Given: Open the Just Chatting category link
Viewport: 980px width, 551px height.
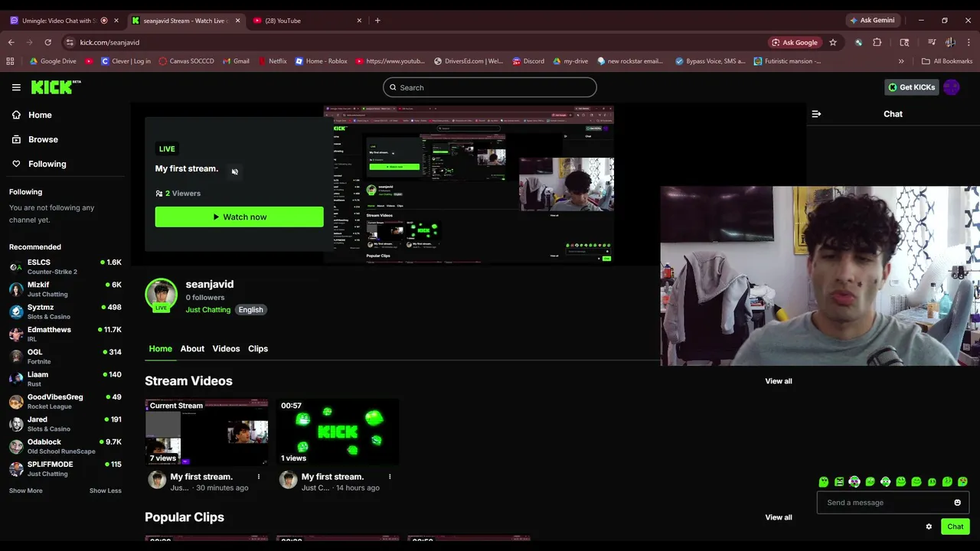Looking at the screenshot, I should tap(208, 310).
